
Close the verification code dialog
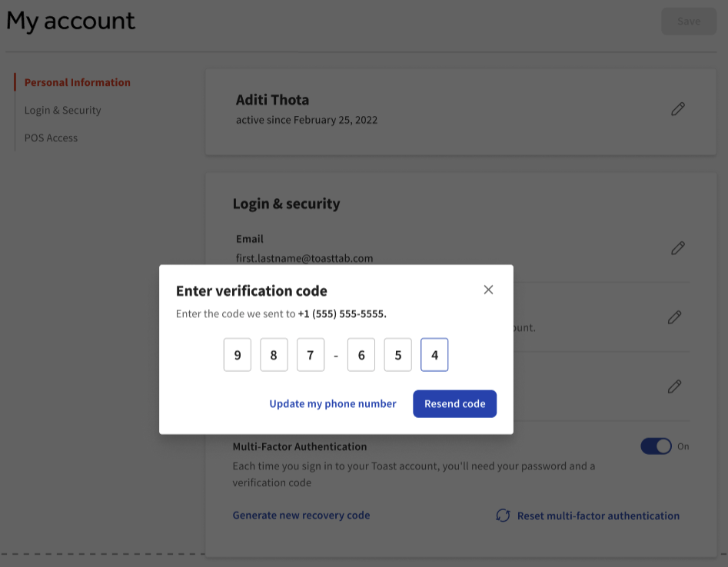pyautogui.click(x=488, y=290)
